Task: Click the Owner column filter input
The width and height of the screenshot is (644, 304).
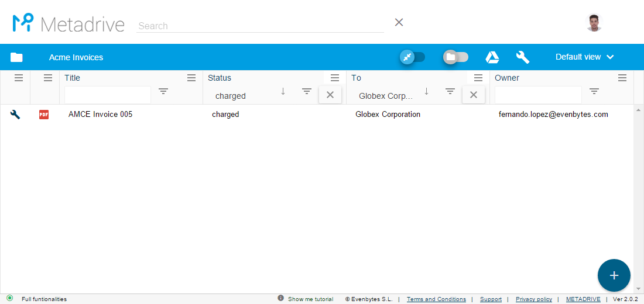Action: point(538,95)
